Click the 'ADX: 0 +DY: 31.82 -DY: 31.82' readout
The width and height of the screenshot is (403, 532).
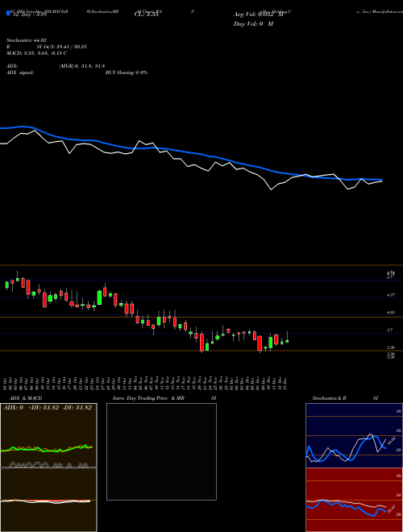coord(48,408)
